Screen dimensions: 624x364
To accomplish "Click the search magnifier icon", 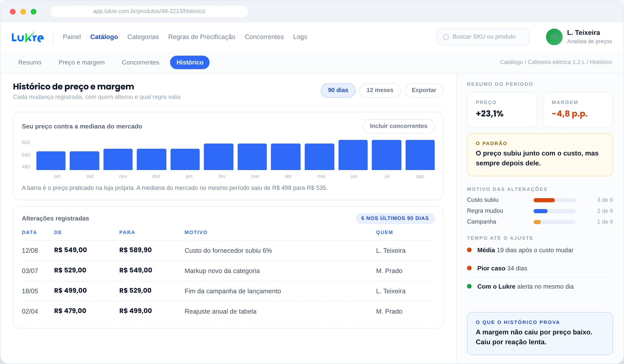I will pyautogui.click(x=446, y=37).
